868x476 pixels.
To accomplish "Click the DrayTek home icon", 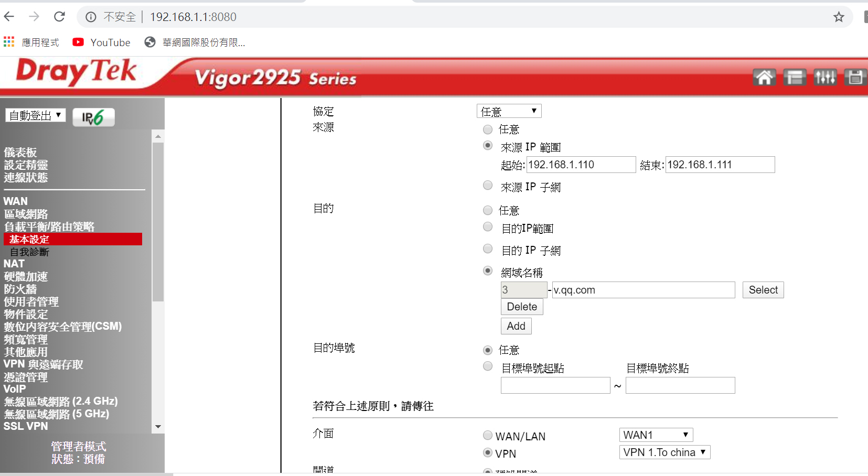I will tap(764, 78).
